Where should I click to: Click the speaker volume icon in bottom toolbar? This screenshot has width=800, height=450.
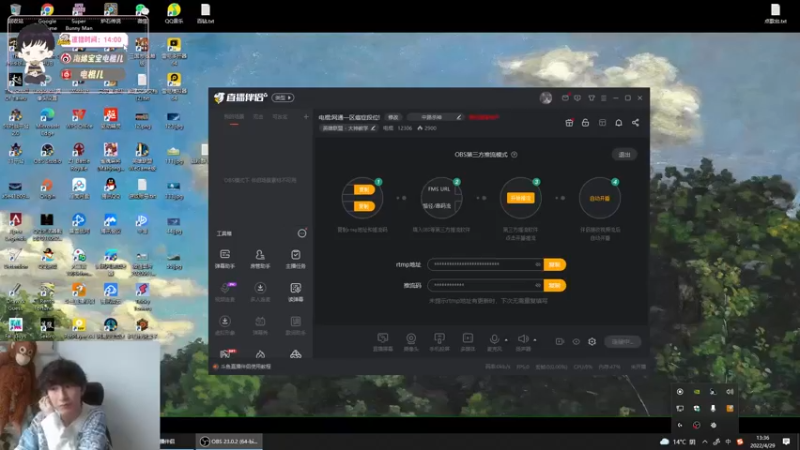pyautogui.click(x=523, y=341)
